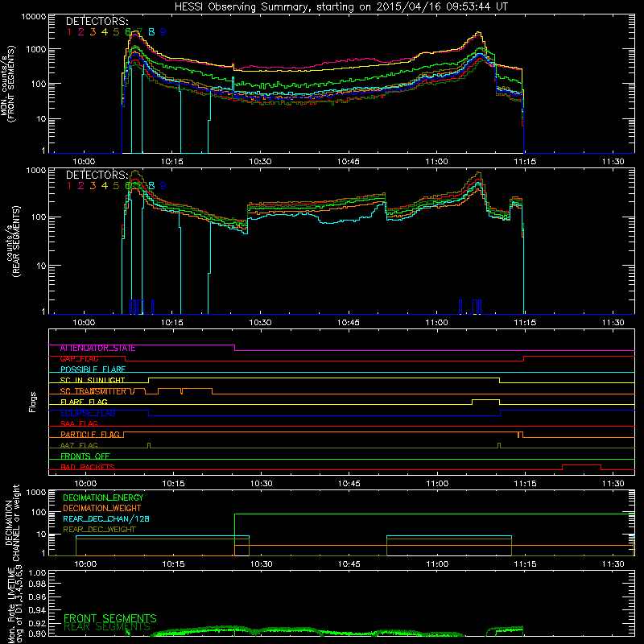Select the FRONTS_OFF label
Screen dimensions: 644x644
coord(85,456)
